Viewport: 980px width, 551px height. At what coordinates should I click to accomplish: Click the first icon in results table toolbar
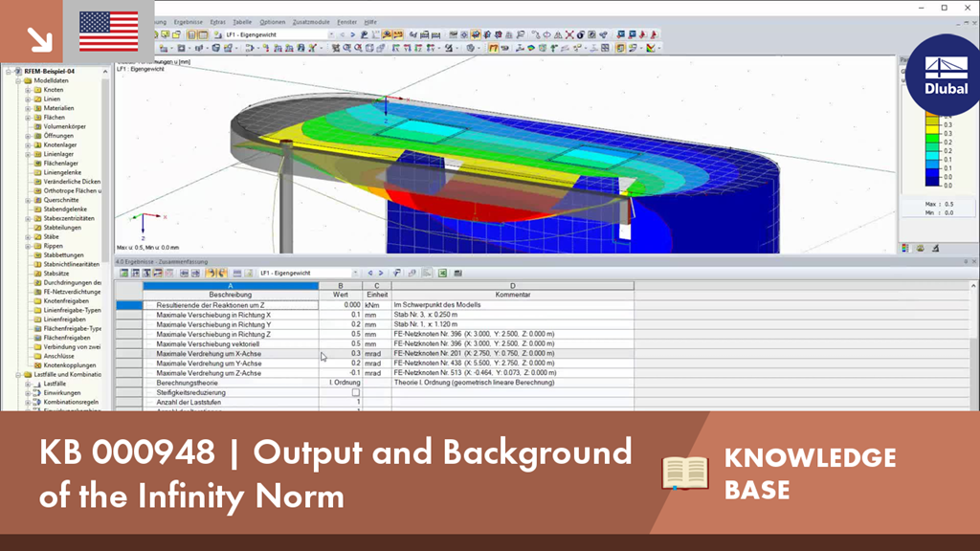[124, 273]
